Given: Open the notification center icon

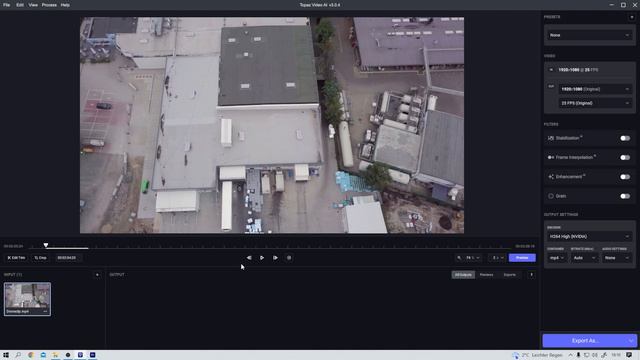Looking at the screenshot, I should [629, 355].
